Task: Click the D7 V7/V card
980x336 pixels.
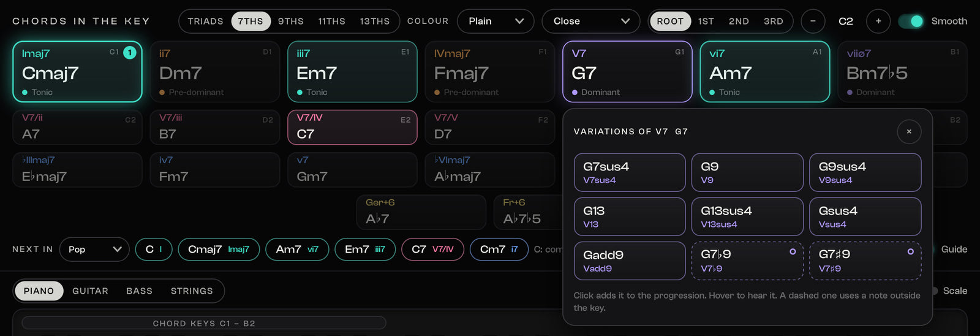Action: pos(489,128)
